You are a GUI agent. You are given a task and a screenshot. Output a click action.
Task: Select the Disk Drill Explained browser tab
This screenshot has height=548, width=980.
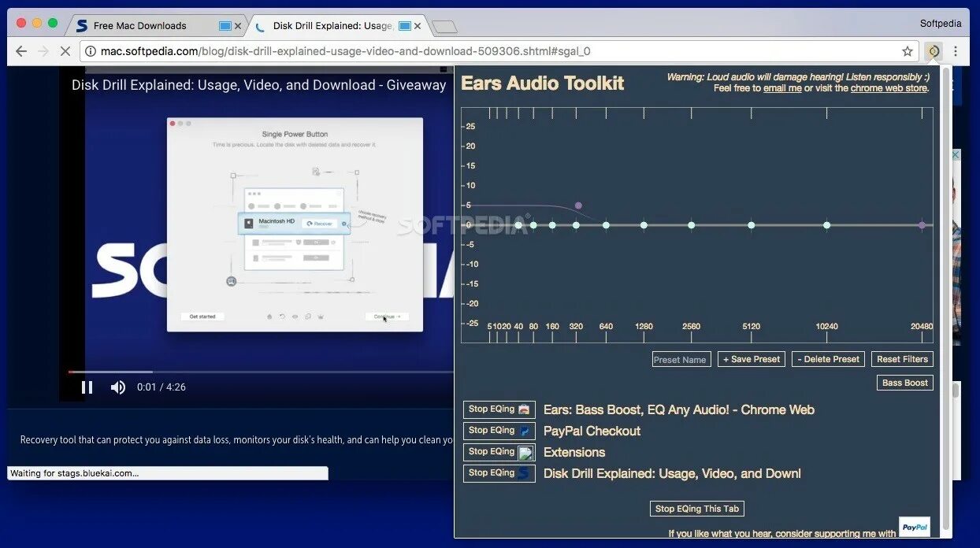coord(337,26)
